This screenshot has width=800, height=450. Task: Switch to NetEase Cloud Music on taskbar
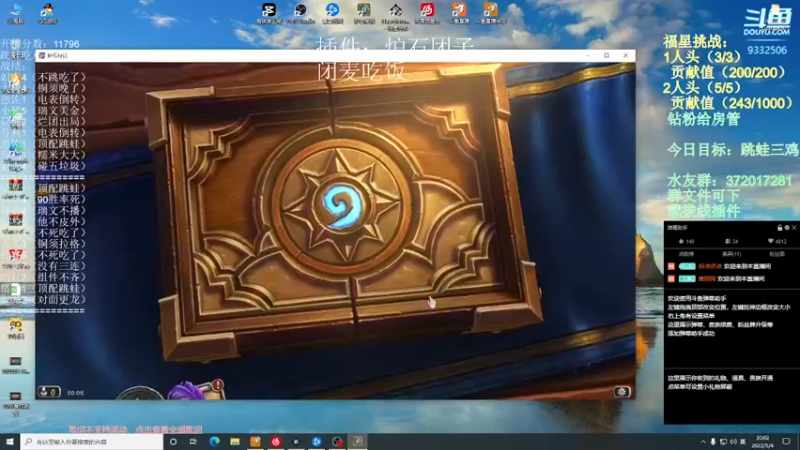(276, 441)
